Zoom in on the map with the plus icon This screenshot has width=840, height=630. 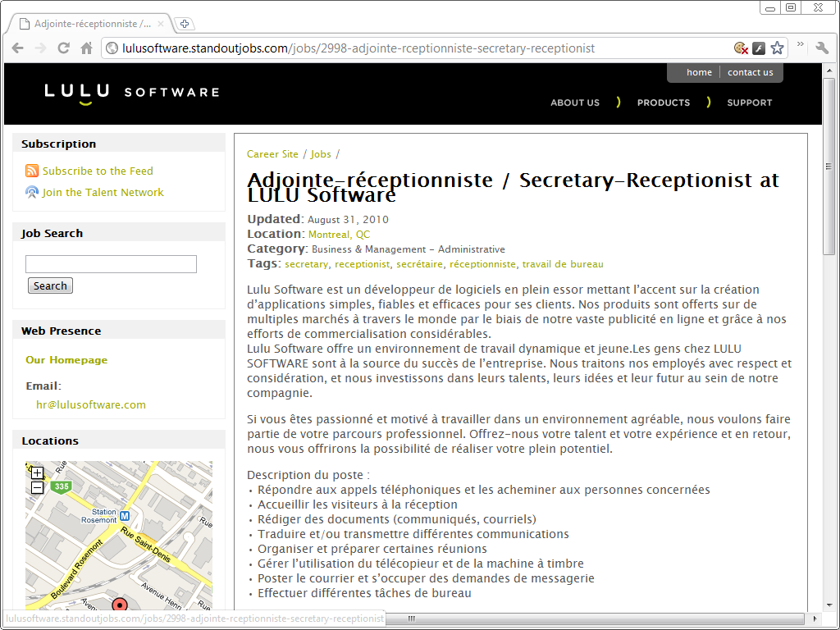click(x=36, y=473)
